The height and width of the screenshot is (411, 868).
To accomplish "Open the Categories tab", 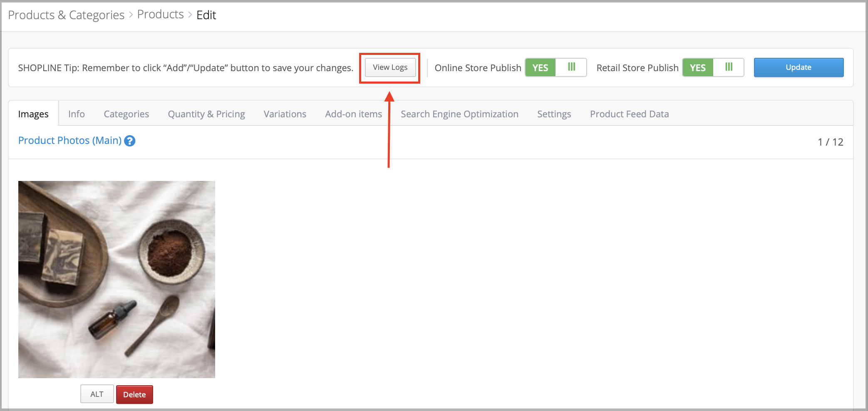I will coord(126,114).
